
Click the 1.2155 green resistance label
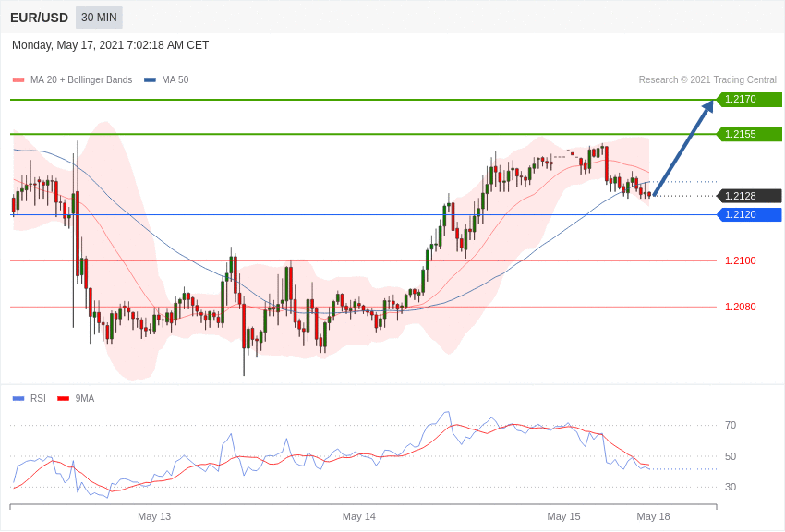pos(750,134)
